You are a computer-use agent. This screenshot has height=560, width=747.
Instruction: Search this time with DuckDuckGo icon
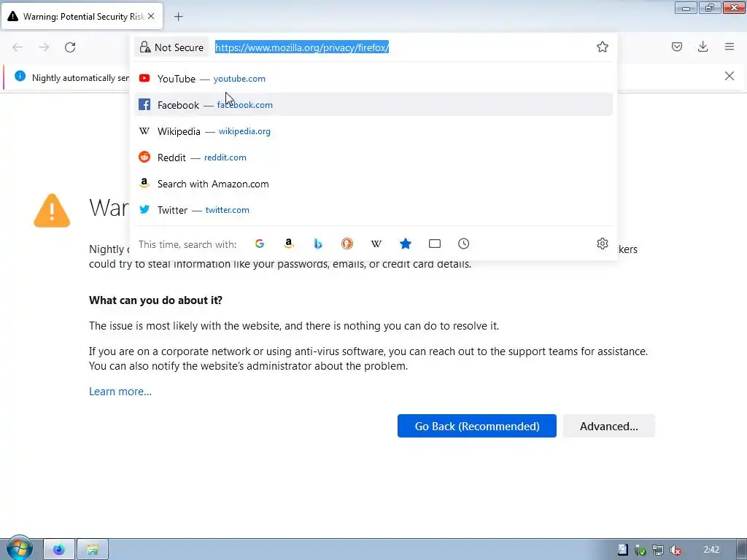coord(347,244)
